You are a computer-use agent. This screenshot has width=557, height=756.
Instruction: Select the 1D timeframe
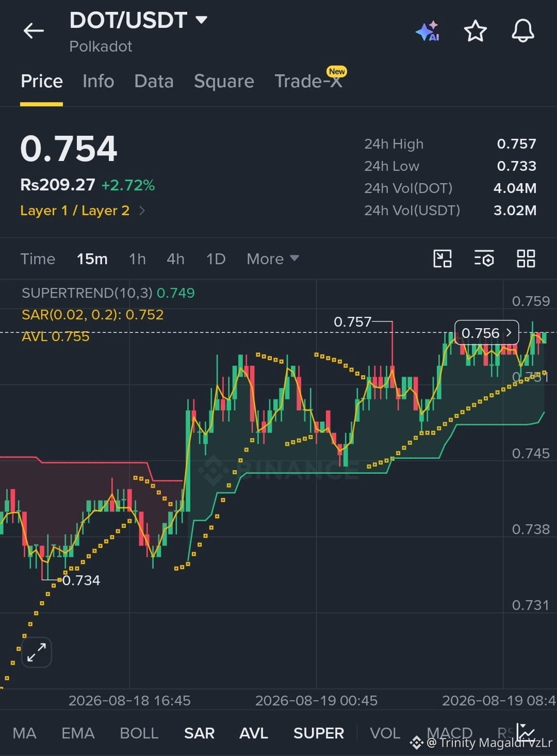point(216,259)
